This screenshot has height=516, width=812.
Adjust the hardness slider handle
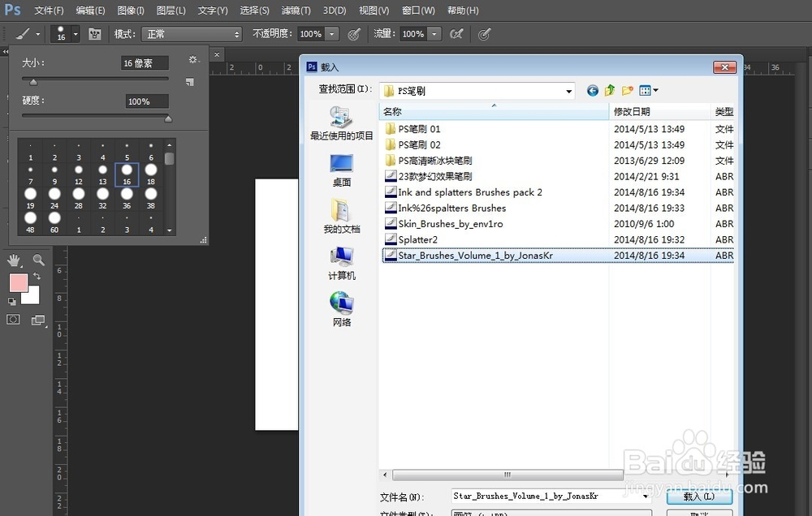[168, 119]
